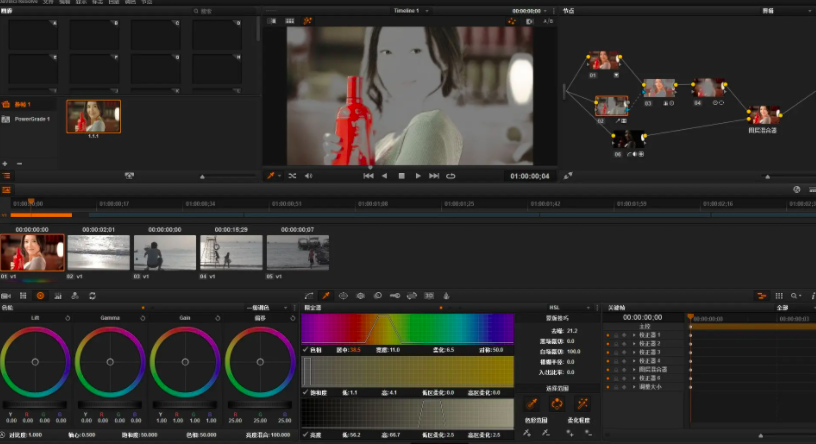Image resolution: width=816 pixels, height=444 pixels.
Task: Open the Tracker palette icon
Action: point(361,296)
